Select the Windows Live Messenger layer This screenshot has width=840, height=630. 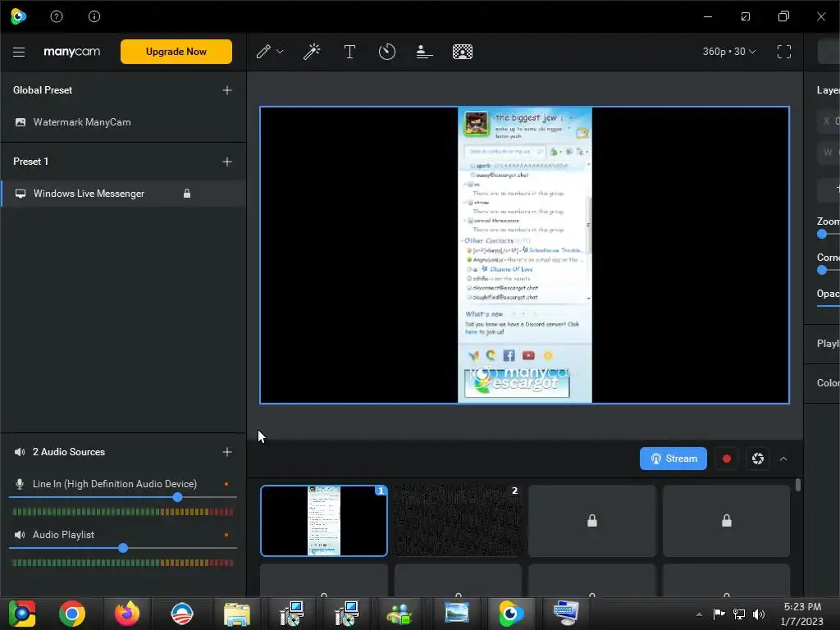point(123,194)
